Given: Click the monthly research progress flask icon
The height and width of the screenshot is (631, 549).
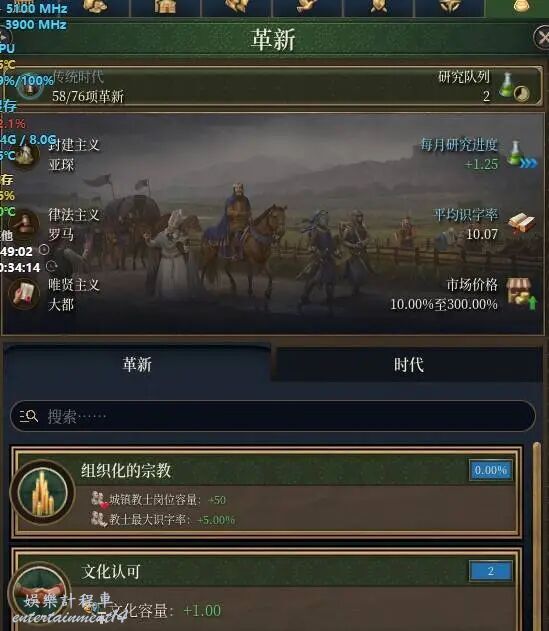Looking at the screenshot, I should (x=515, y=154).
